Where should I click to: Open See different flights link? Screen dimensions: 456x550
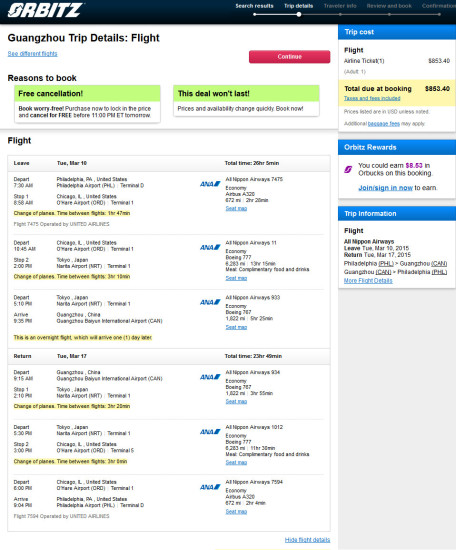point(33,53)
